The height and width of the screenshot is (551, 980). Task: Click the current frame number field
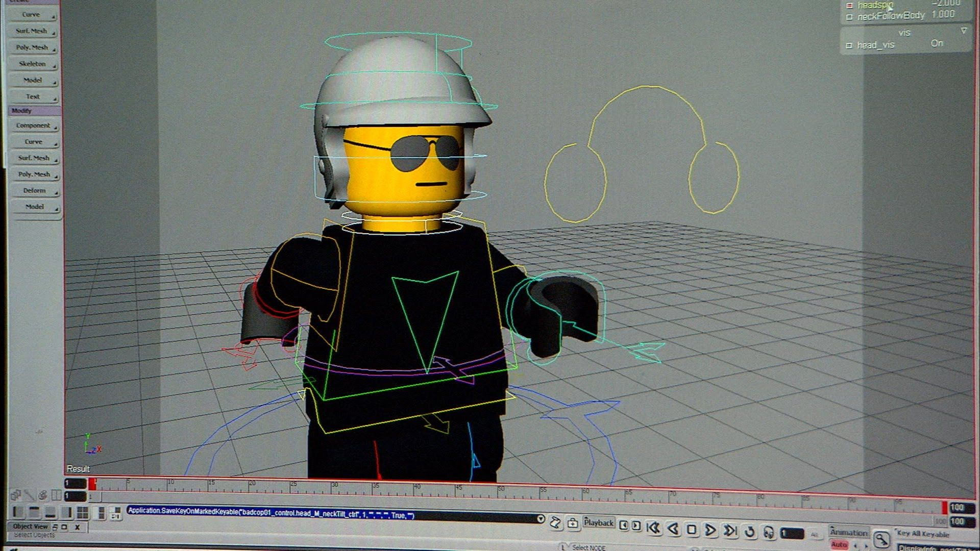(792, 534)
